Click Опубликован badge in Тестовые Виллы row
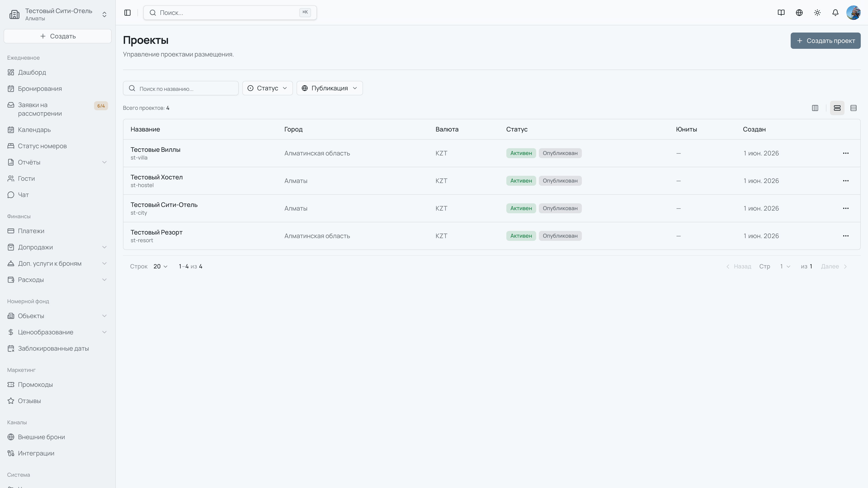 click(x=560, y=153)
